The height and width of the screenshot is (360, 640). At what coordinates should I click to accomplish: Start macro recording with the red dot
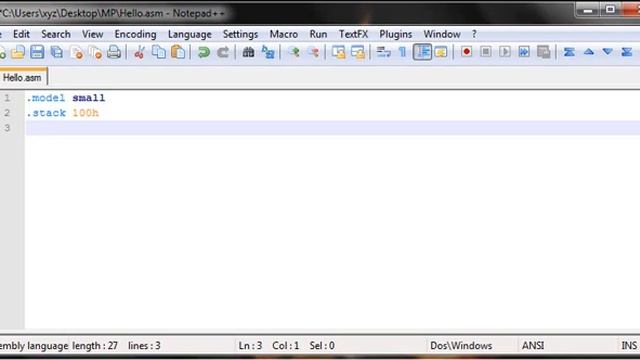pos(466,52)
